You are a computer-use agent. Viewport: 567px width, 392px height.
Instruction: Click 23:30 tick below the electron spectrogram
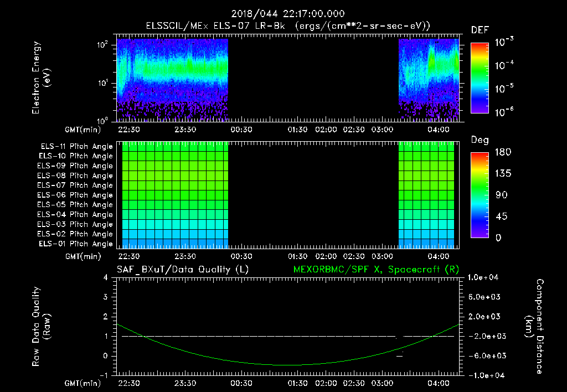click(x=185, y=130)
